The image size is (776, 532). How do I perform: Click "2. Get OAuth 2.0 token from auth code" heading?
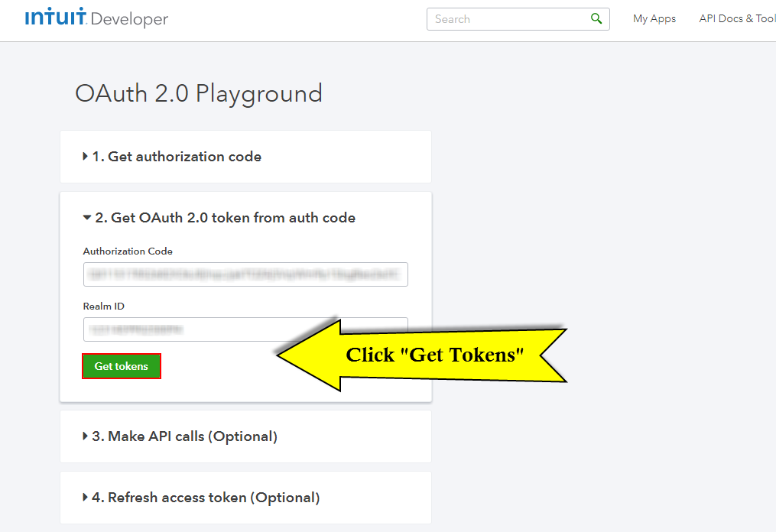pos(226,218)
